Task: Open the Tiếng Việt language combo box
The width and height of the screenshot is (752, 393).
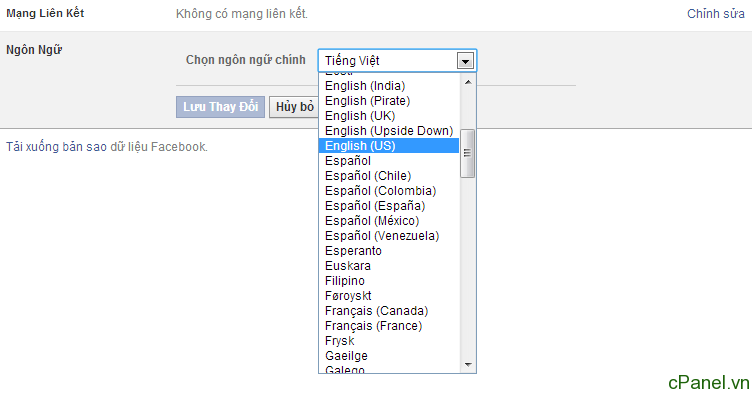Action: tap(397, 61)
